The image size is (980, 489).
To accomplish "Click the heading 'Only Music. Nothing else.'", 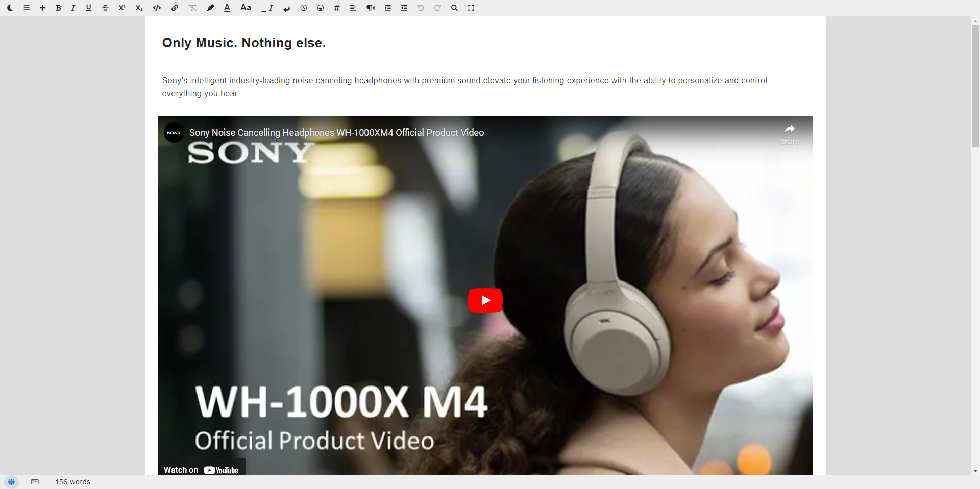I will tap(244, 43).
